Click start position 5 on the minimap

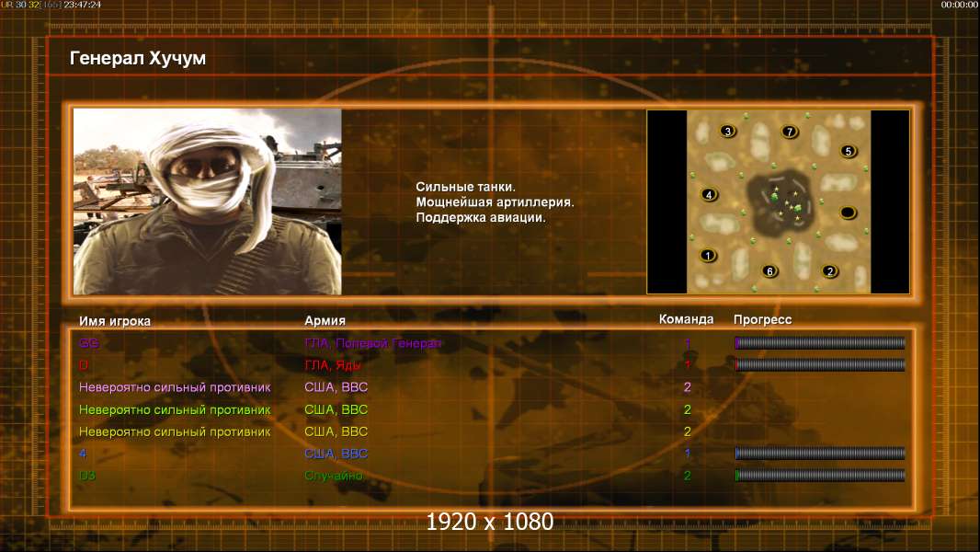point(848,151)
